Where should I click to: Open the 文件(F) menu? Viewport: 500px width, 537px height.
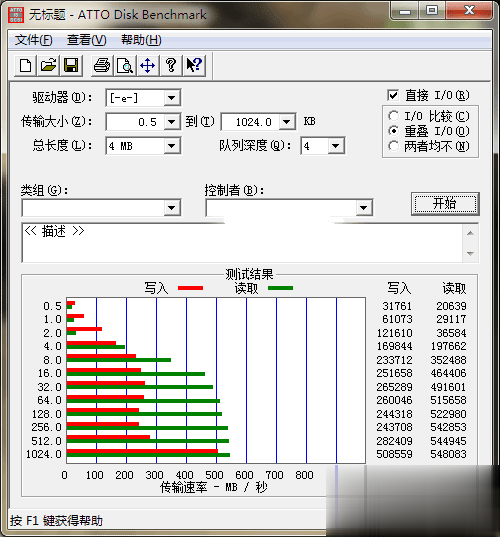click(x=34, y=40)
